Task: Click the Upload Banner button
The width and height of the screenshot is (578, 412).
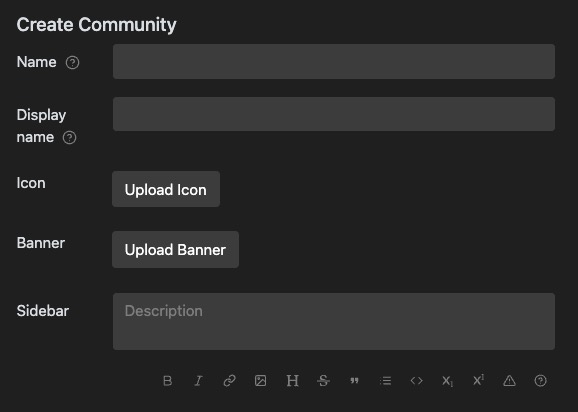Action: coord(175,249)
